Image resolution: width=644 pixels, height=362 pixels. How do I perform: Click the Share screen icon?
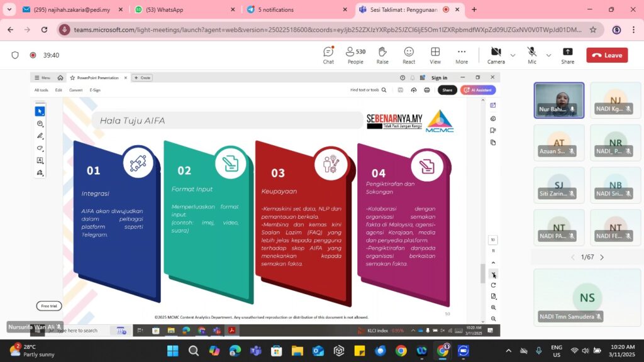click(x=567, y=55)
